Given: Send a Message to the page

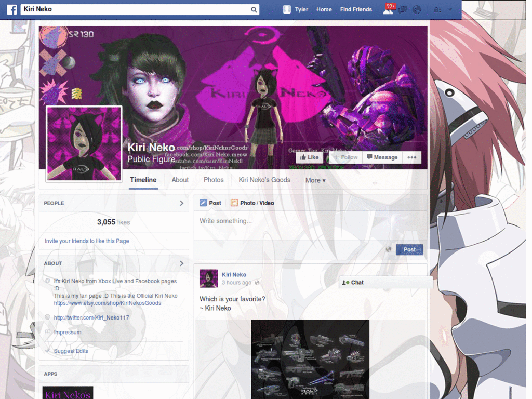Looking at the screenshot, I should click(x=382, y=157).
